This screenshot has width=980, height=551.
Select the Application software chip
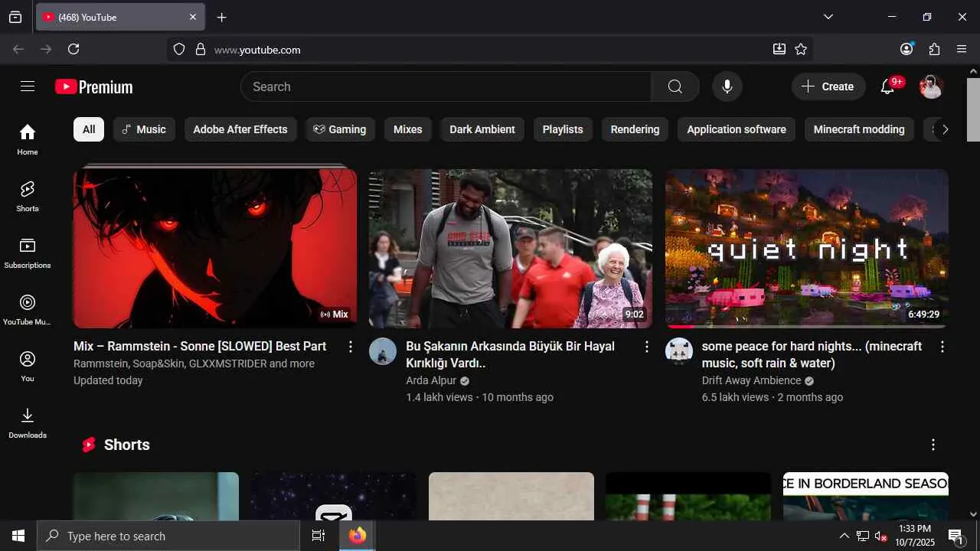pyautogui.click(x=737, y=129)
